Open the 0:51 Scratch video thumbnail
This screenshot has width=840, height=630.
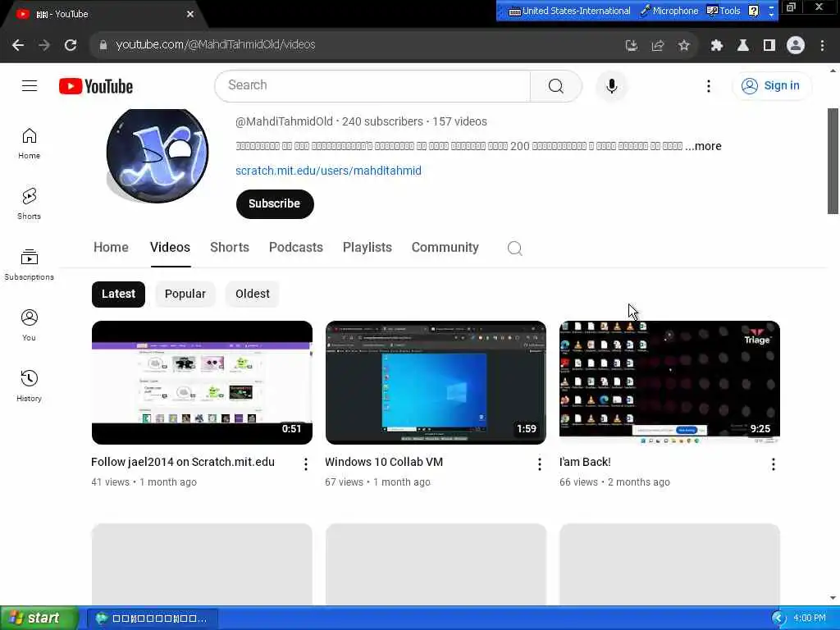(x=202, y=382)
